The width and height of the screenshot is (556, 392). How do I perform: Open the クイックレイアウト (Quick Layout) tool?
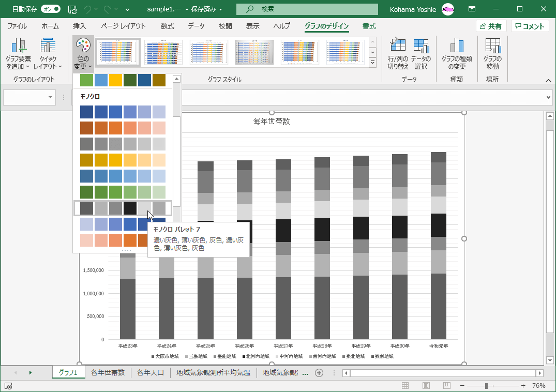coord(48,47)
